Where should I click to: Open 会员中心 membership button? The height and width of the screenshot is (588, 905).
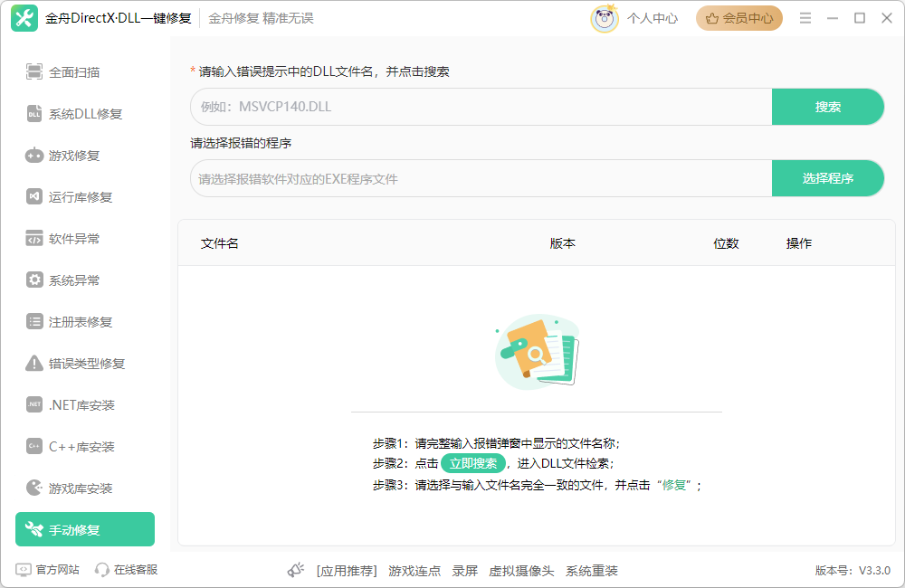[x=738, y=18]
